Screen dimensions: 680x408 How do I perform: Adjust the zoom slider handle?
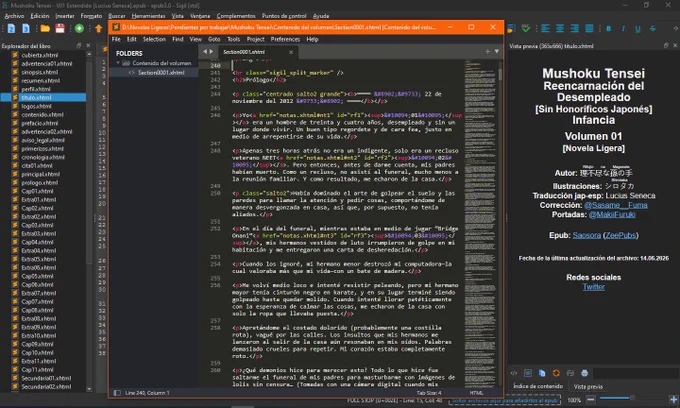[x=632, y=398]
